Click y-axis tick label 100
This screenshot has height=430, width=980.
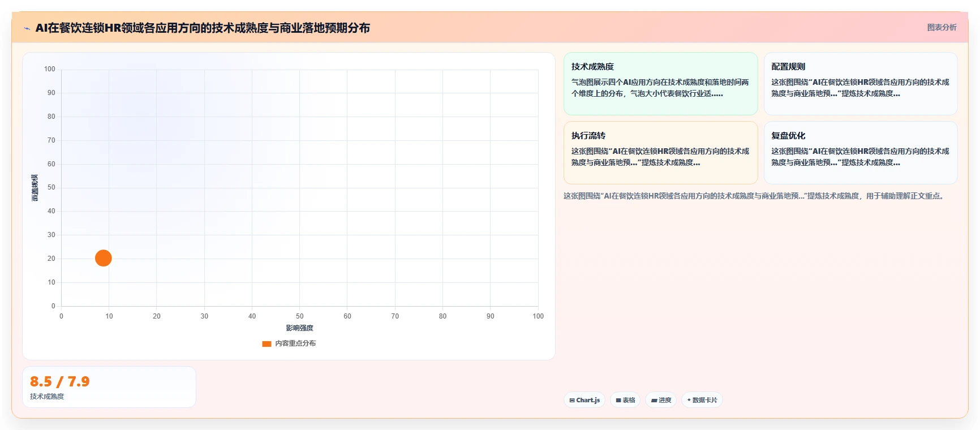point(50,69)
